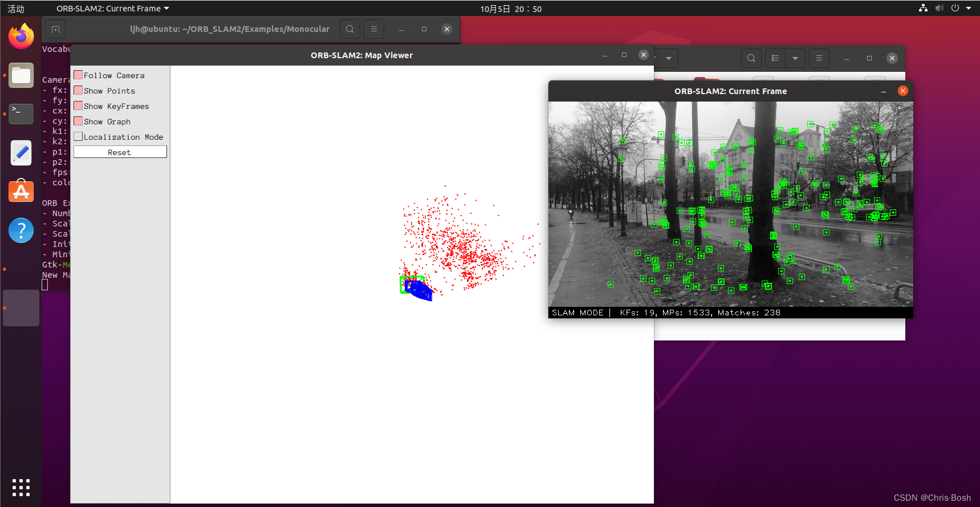Open view options dropdown in Files window
This screenshot has width=980, height=507.
[x=795, y=58]
